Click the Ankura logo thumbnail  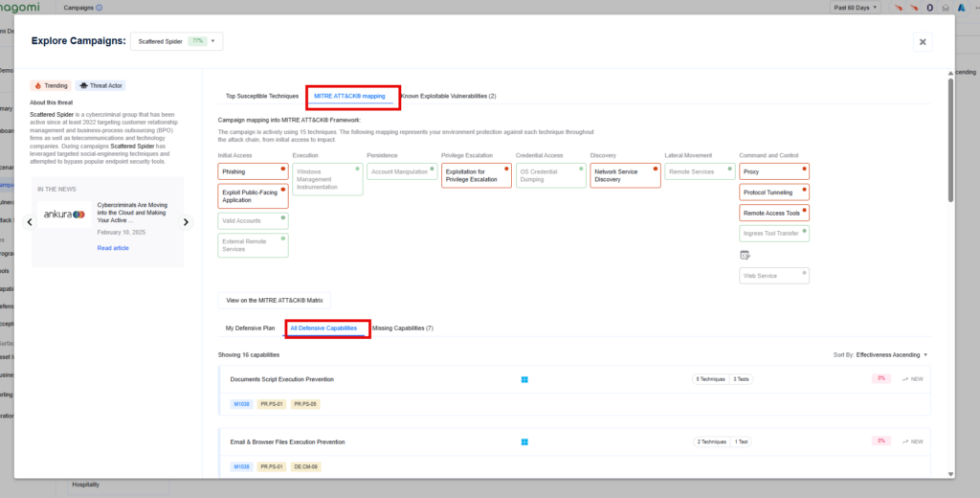[x=64, y=214]
